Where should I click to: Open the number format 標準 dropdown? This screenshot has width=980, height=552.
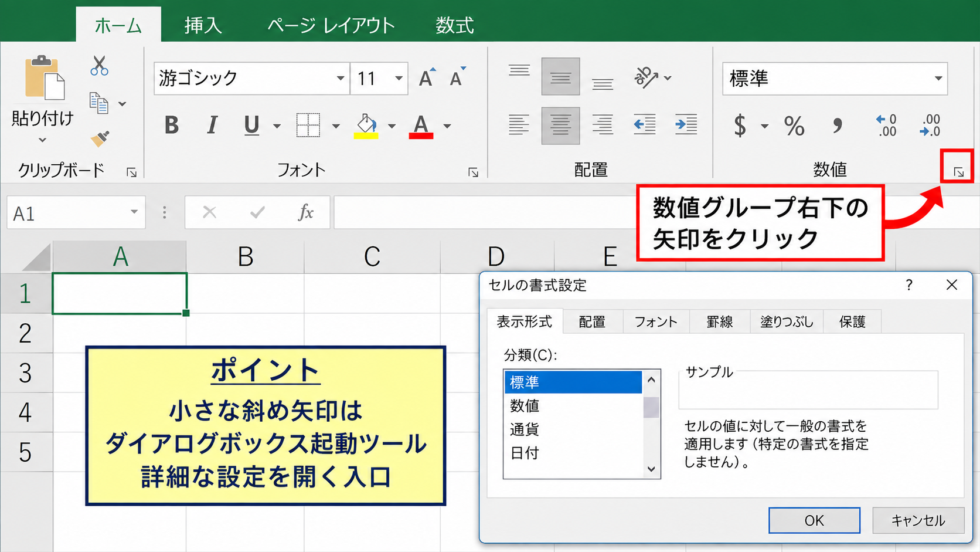(938, 79)
